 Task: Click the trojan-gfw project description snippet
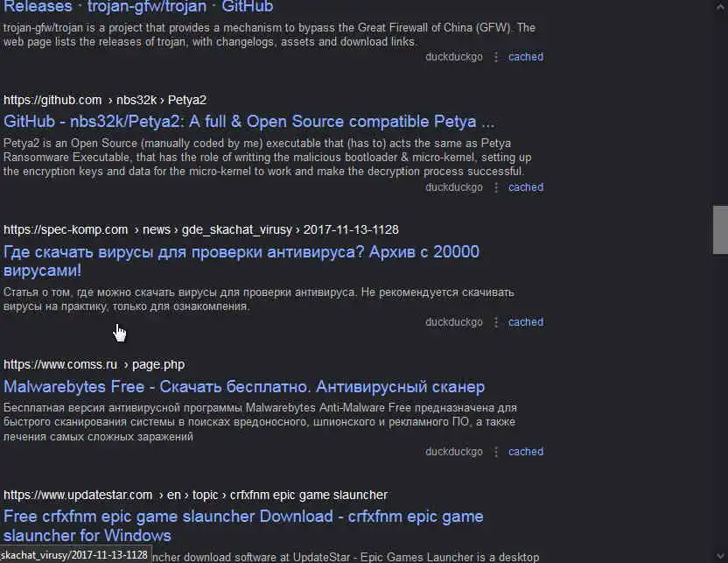point(269,35)
